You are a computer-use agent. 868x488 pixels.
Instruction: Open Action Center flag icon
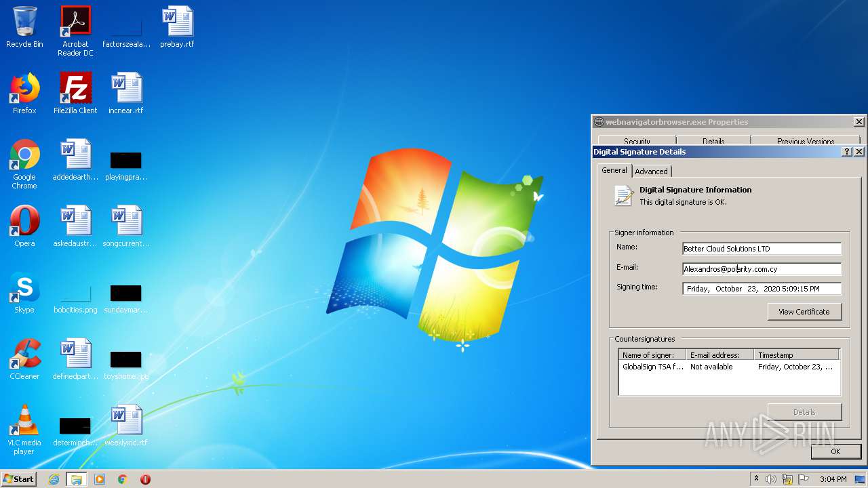point(804,479)
